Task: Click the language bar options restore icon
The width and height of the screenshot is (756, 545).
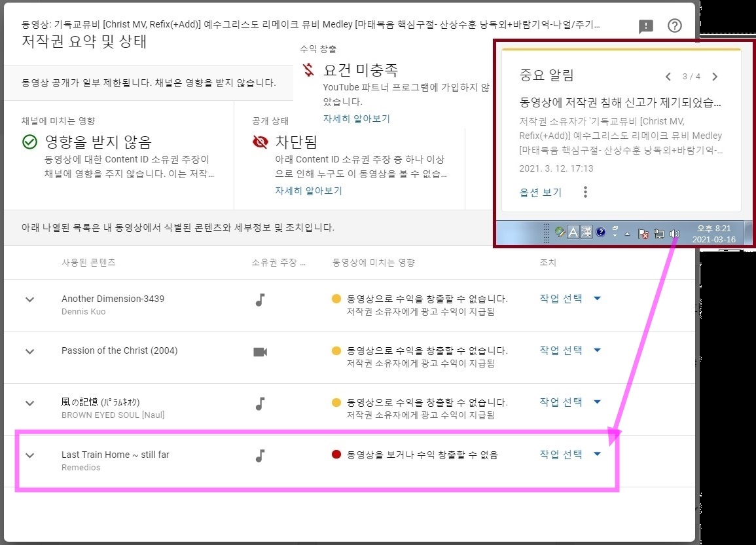Action: 615,229
